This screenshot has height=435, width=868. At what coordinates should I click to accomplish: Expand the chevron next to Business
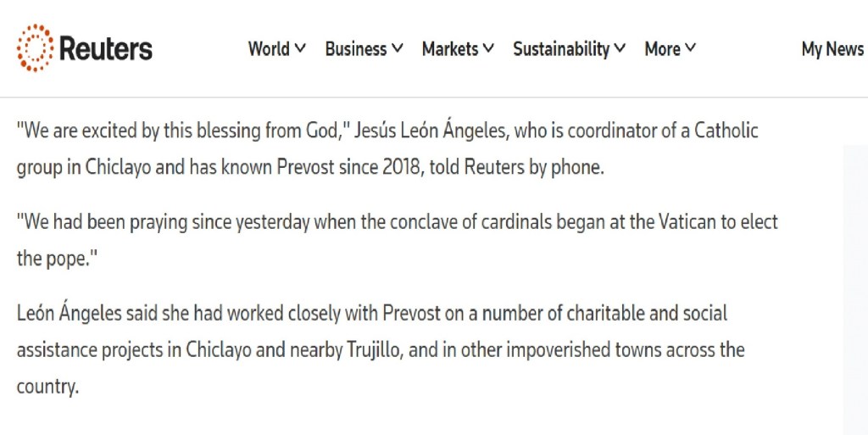(x=398, y=49)
